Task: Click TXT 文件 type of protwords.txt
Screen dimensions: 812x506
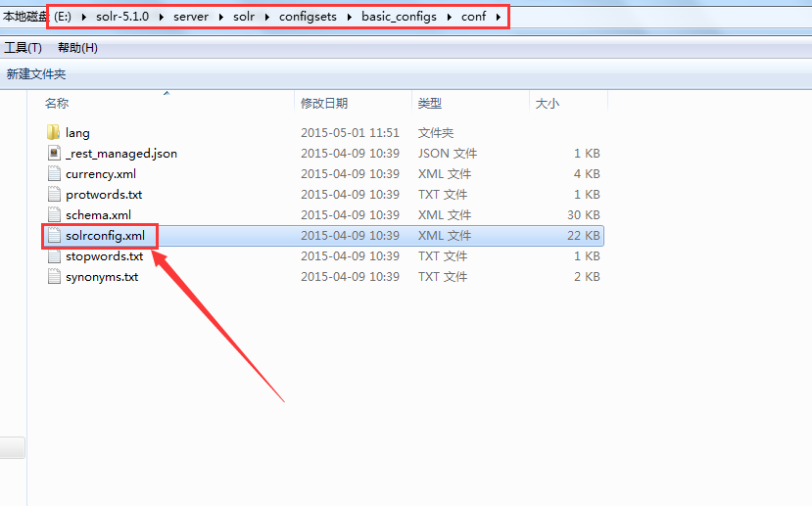Action: [x=443, y=195]
